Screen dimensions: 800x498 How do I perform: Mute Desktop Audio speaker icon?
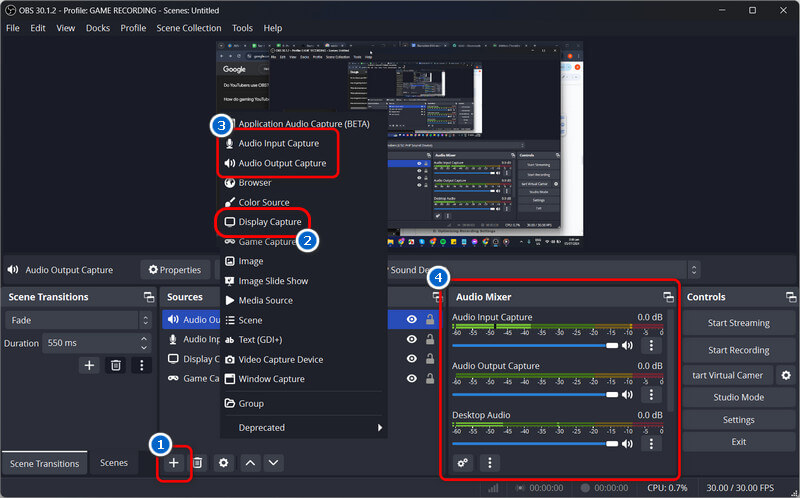(628, 443)
